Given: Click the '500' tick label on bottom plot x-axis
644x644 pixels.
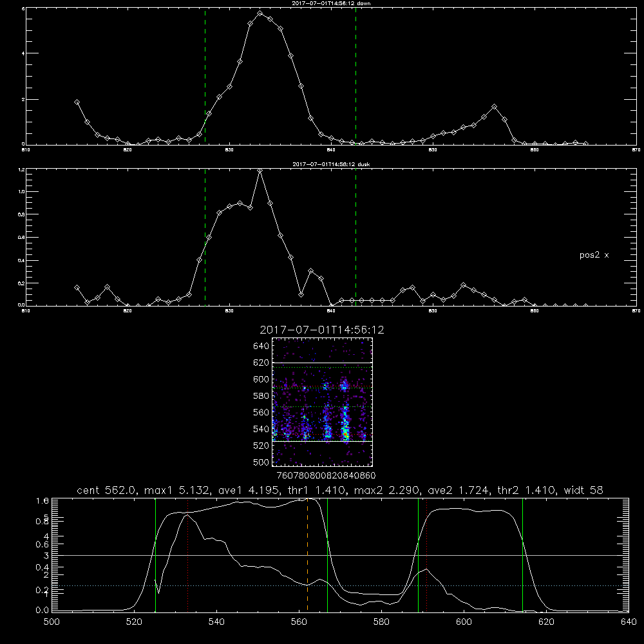Looking at the screenshot, I should [52, 622].
